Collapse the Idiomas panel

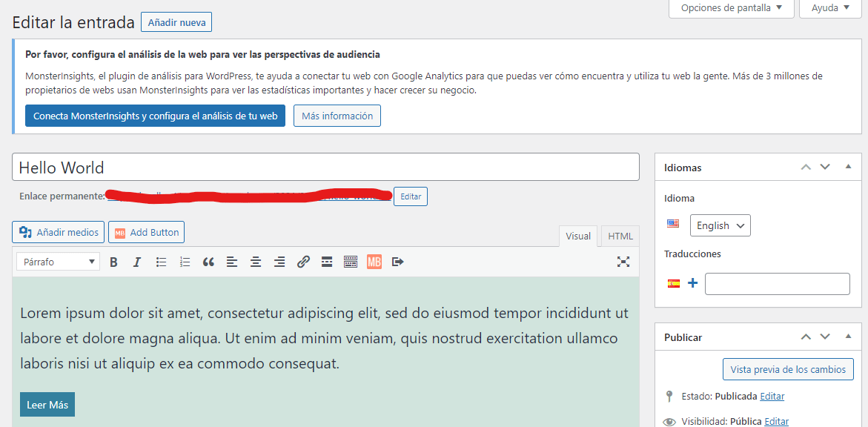[x=848, y=168]
